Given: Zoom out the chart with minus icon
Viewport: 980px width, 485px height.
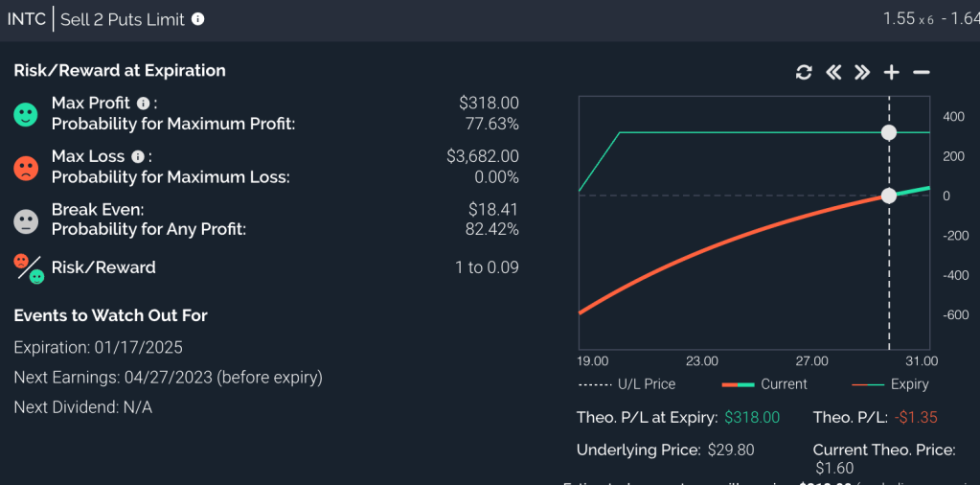Looking at the screenshot, I should [x=922, y=73].
